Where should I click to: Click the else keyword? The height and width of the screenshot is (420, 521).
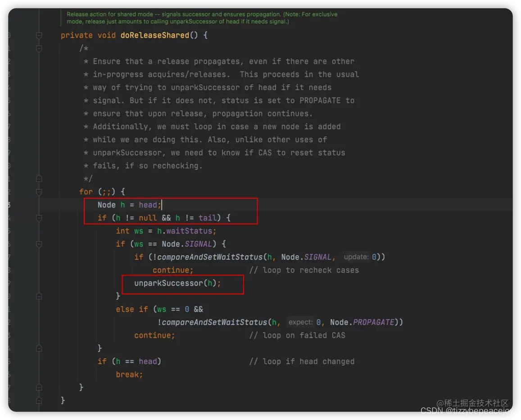[x=125, y=309]
